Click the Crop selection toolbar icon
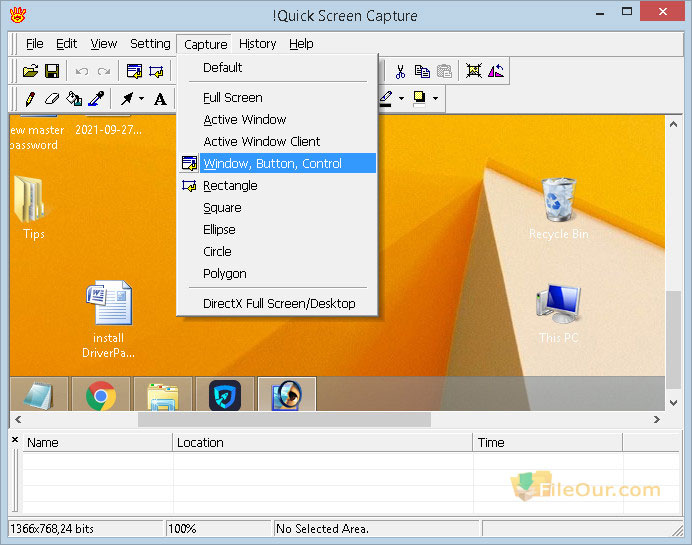692x545 pixels. [474, 71]
